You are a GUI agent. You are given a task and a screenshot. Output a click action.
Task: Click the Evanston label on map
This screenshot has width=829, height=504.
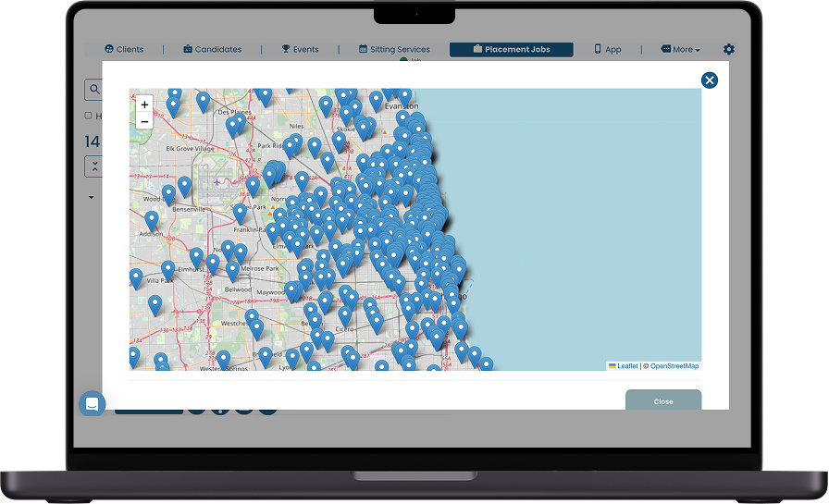pyautogui.click(x=402, y=106)
